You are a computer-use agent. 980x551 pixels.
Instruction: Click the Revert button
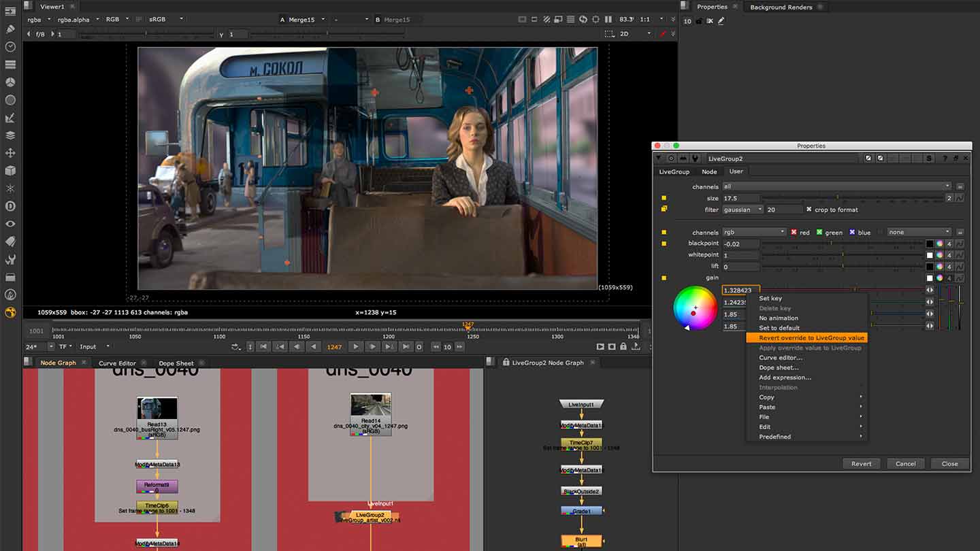pos(861,463)
